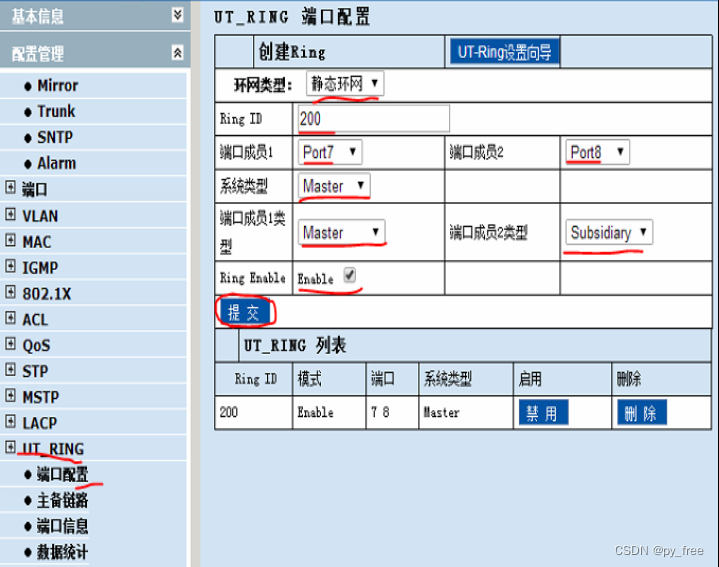Screen dimensions: 719x567
Task: Open the Trunk settings page
Action: [56, 111]
